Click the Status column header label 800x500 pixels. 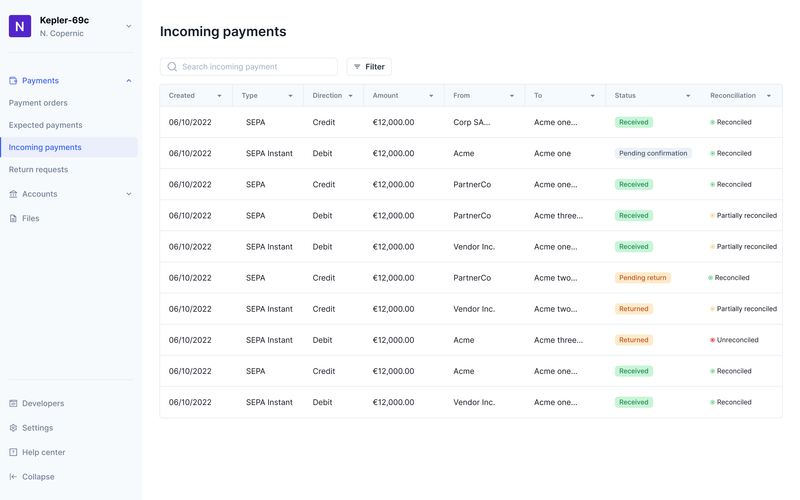click(625, 96)
